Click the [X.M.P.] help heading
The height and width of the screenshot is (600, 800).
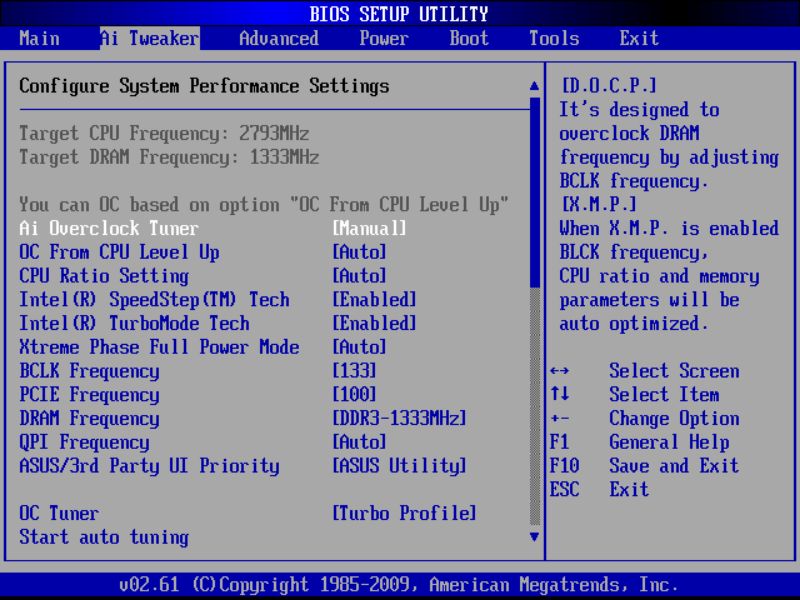599,205
